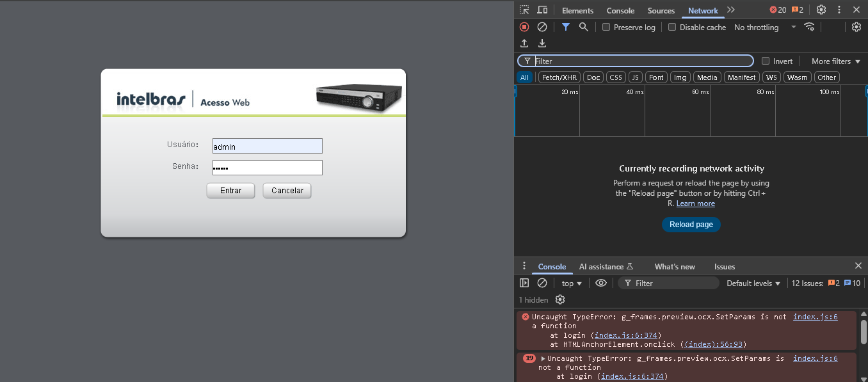
Task: Enable the Disable cache checkbox
Action: tap(672, 27)
